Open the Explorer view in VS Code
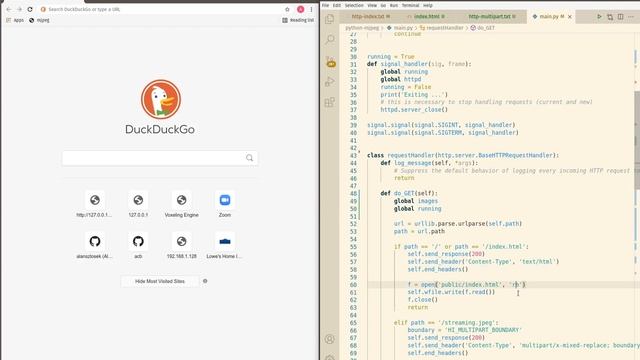The width and height of the screenshot is (640, 360). [330, 18]
